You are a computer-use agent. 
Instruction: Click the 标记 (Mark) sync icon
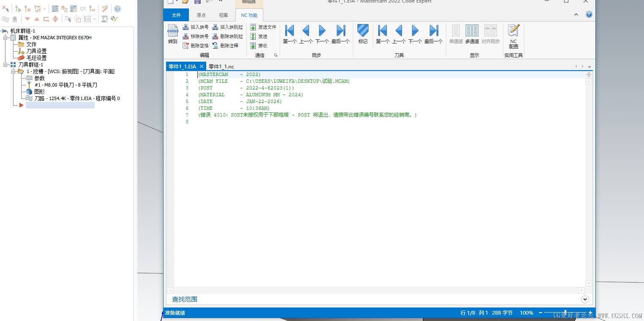point(363,35)
